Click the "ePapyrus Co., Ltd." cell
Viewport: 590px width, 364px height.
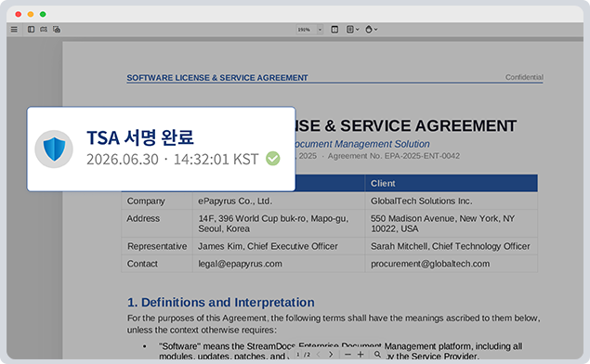click(x=235, y=201)
